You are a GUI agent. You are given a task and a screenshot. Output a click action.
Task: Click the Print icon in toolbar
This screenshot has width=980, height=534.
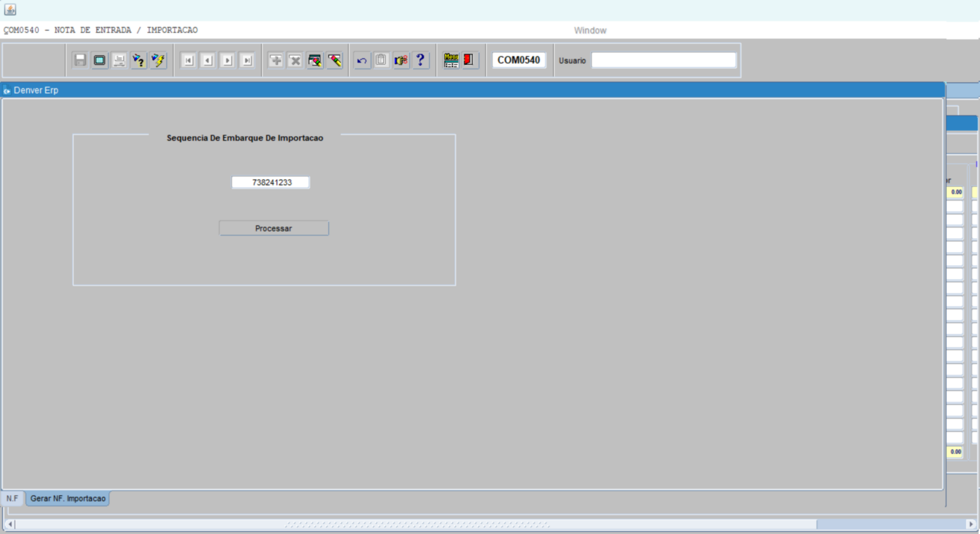[119, 60]
